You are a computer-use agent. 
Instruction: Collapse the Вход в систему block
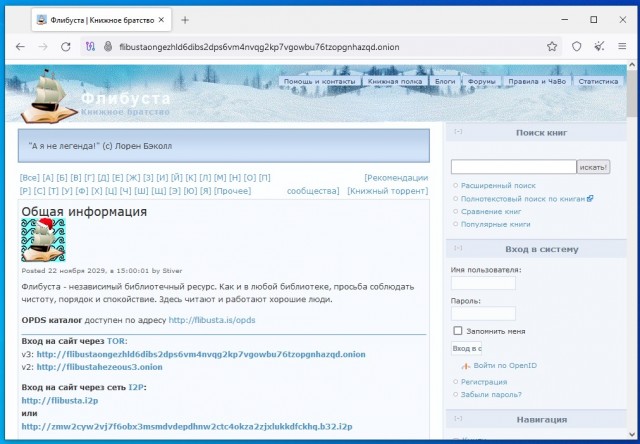[x=458, y=248]
